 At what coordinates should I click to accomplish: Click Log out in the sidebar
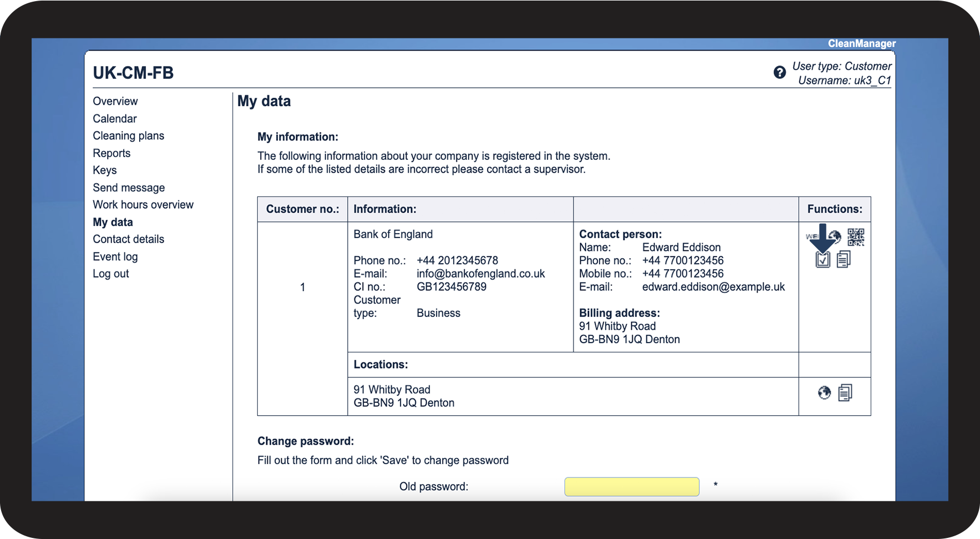[111, 274]
